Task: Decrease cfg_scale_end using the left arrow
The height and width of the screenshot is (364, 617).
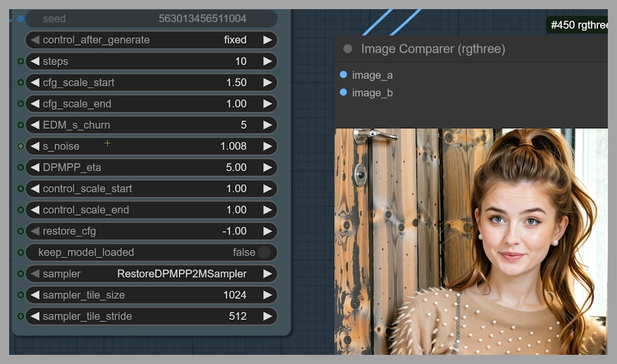Action: pos(35,104)
